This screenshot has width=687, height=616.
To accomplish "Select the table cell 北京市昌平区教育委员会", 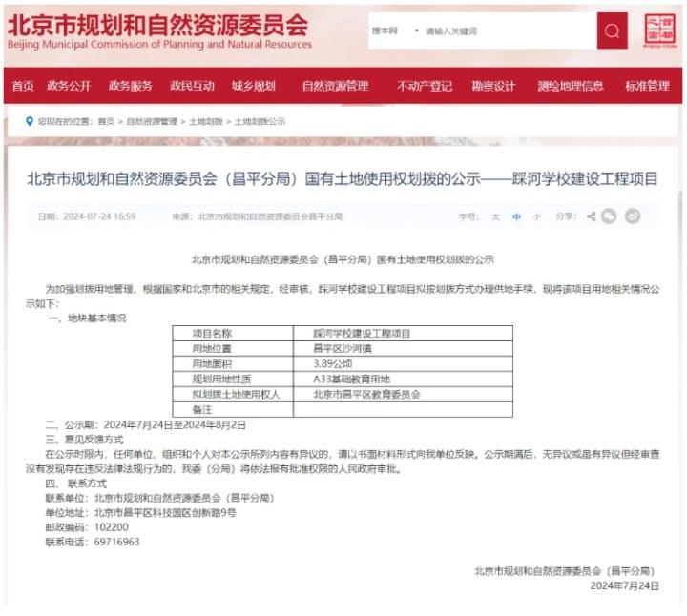I will click(x=403, y=395).
